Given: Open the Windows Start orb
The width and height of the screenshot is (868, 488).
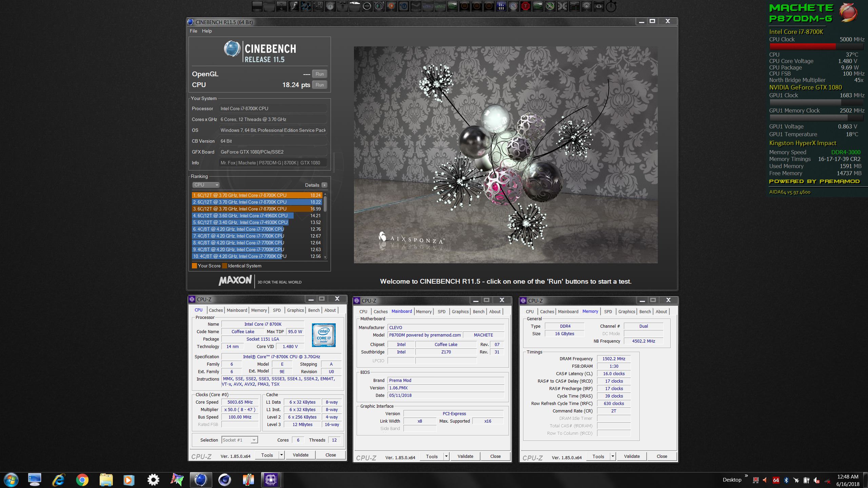Looking at the screenshot, I should (x=11, y=480).
